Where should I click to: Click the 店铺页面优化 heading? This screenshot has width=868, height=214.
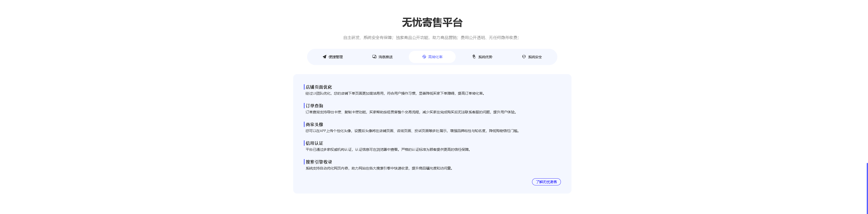click(x=319, y=87)
